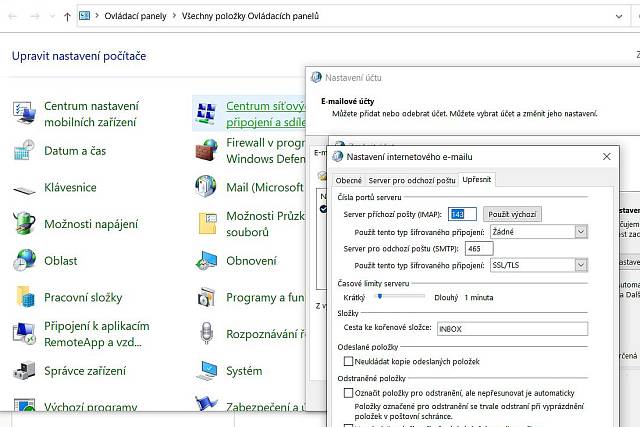Open the Možnosti napájení icon

click(24, 223)
